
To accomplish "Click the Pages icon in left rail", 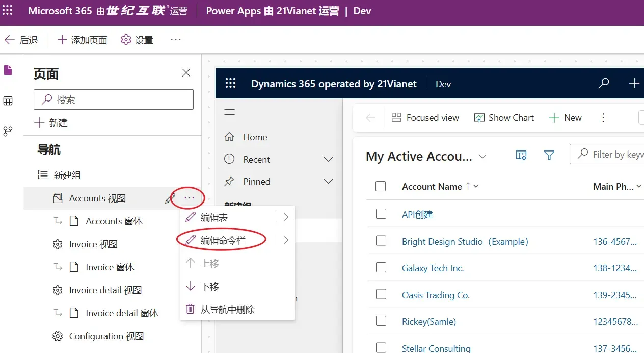I will click(x=8, y=70).
